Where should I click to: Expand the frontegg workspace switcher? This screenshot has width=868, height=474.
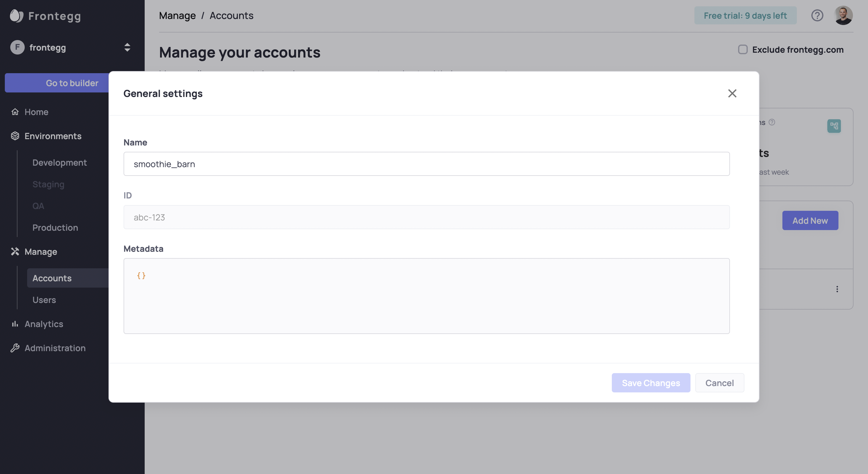pos(127,48)
